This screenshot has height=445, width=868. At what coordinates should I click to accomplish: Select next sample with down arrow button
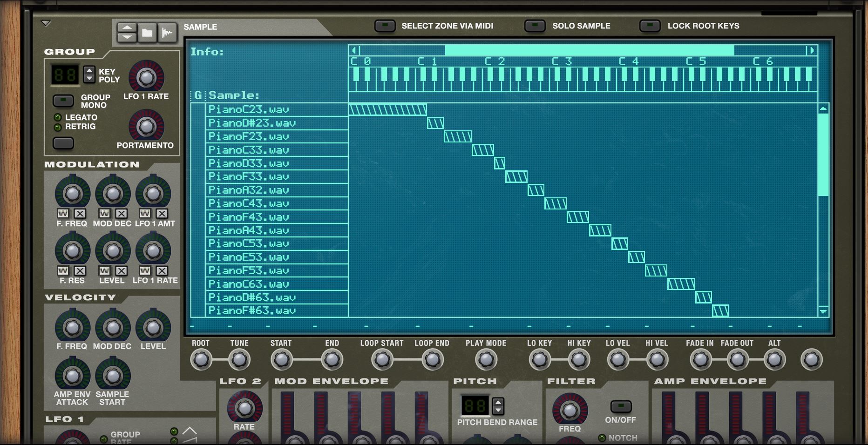tap(127, 38)
